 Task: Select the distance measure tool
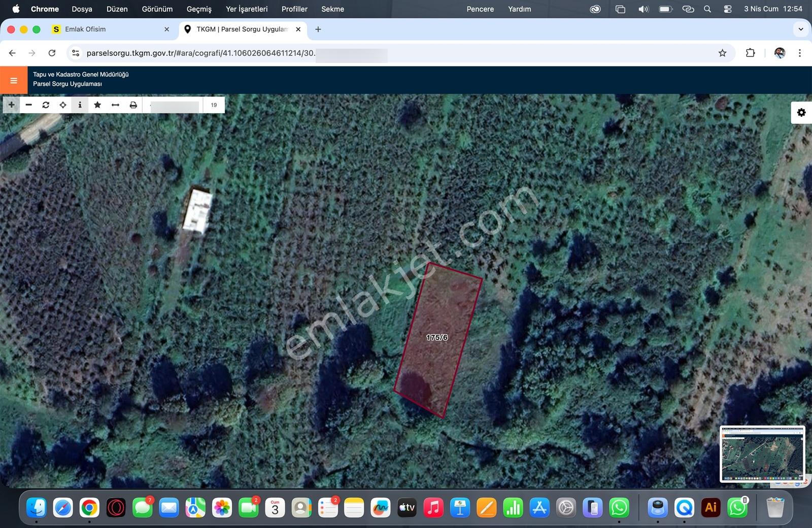coord(115,105)
